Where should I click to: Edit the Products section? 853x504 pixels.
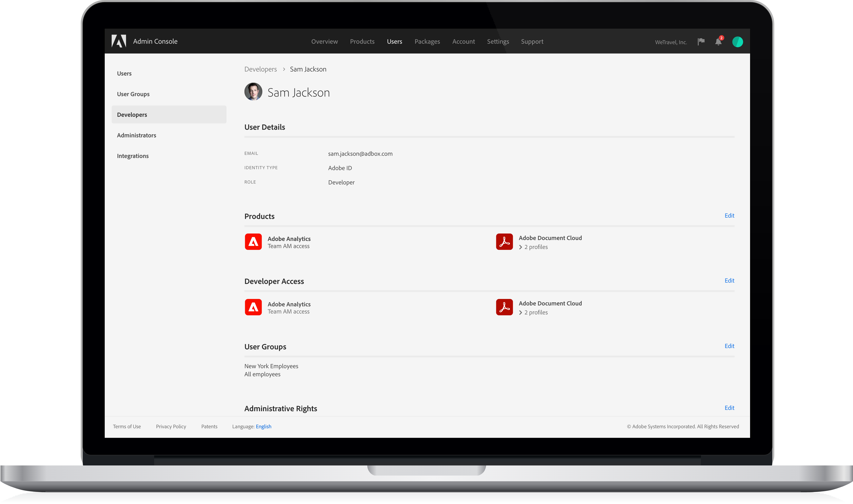[x=729, y=216]
